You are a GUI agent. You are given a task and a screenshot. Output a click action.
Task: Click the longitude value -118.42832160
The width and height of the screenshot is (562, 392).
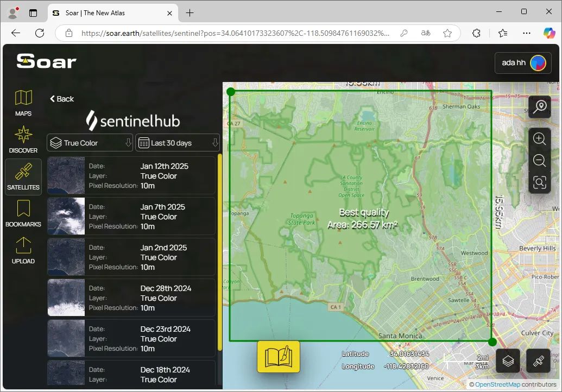pyautogui.click(x=406, y=366)
